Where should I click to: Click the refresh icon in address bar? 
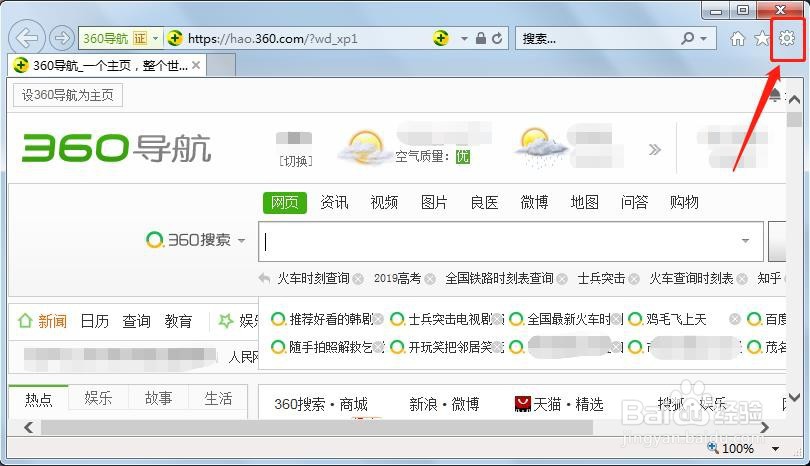497,38
